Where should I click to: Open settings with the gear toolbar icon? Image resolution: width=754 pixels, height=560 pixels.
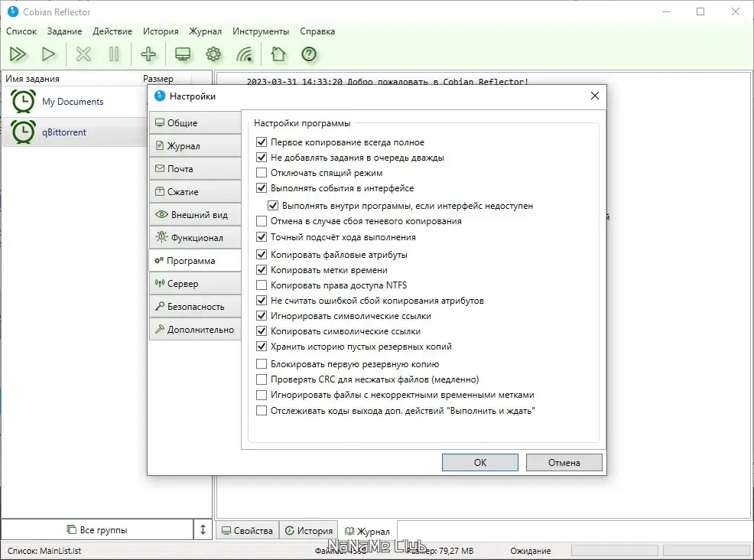tap(213, 54)
